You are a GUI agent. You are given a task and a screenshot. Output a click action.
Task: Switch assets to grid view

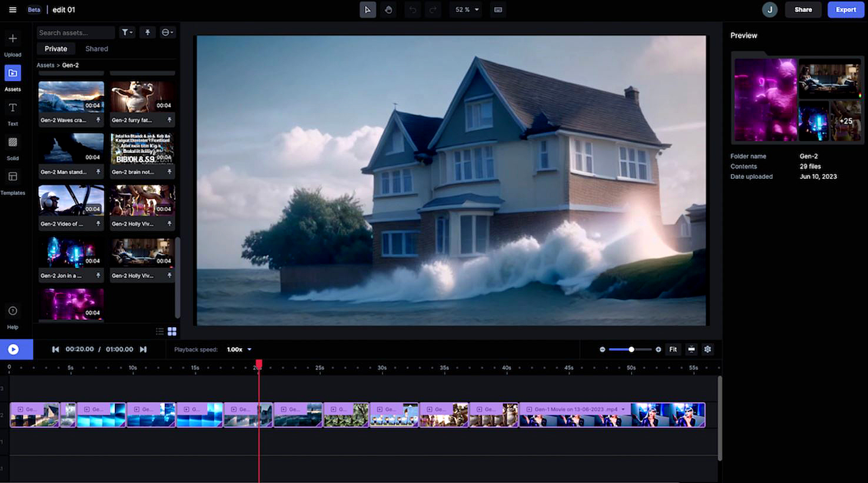(172, 332)
